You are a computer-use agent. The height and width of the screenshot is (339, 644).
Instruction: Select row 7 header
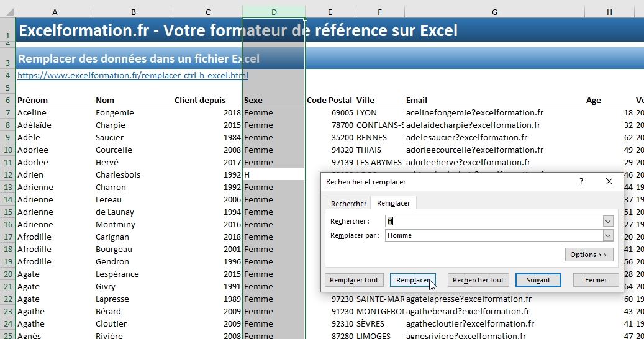pos(8,112)
